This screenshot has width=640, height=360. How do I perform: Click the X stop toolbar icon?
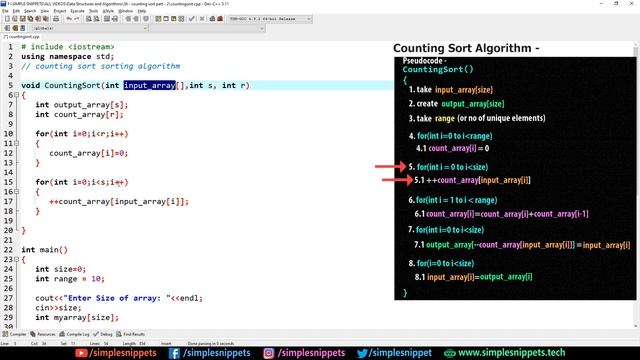202,19
